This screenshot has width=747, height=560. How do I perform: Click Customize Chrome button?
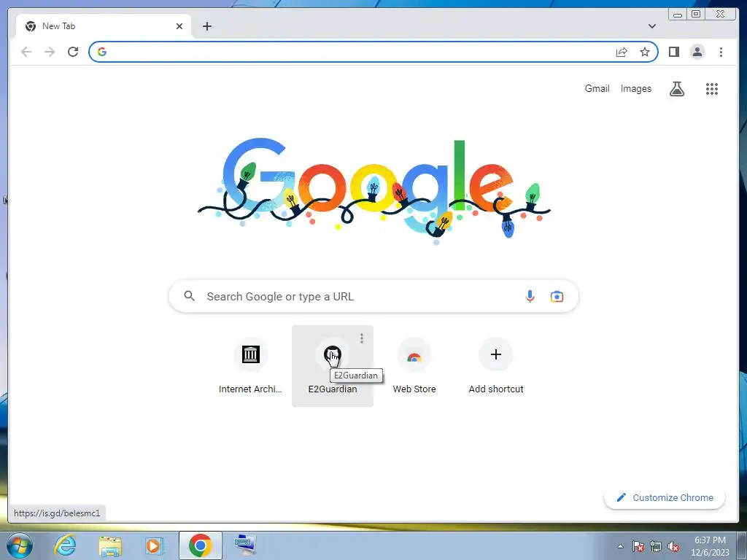coord(664,497)
